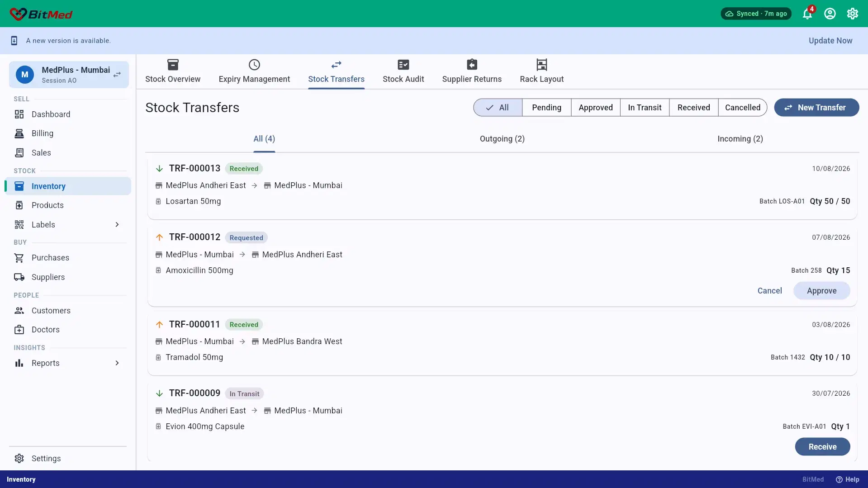Click the update download icon in banner
The width and height of the screenshot is (868, 488).
pyautogui.click(x=14, y=41)
